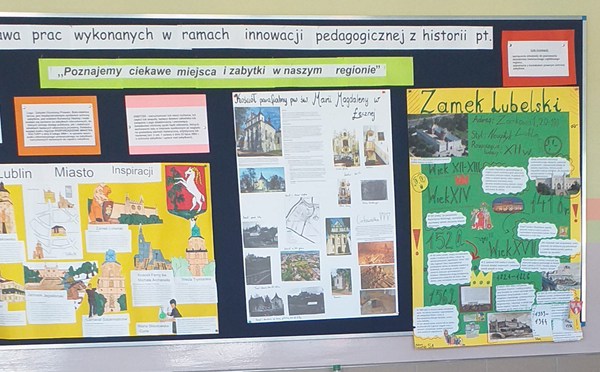Screen dimensions: 600x372
Task: Click the "Inspiracji" heading on the Lublin poster
Action: pos(132,171)
